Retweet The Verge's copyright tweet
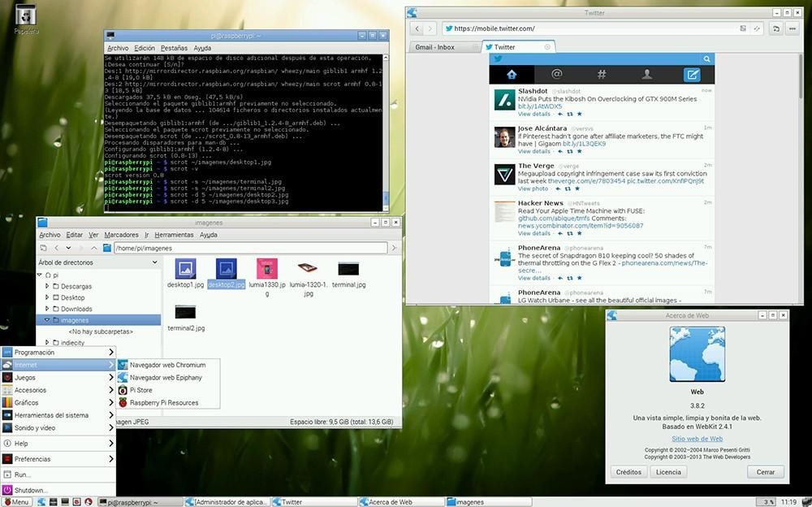This screenshot has height=507, width=812. (x=568, y=188)
